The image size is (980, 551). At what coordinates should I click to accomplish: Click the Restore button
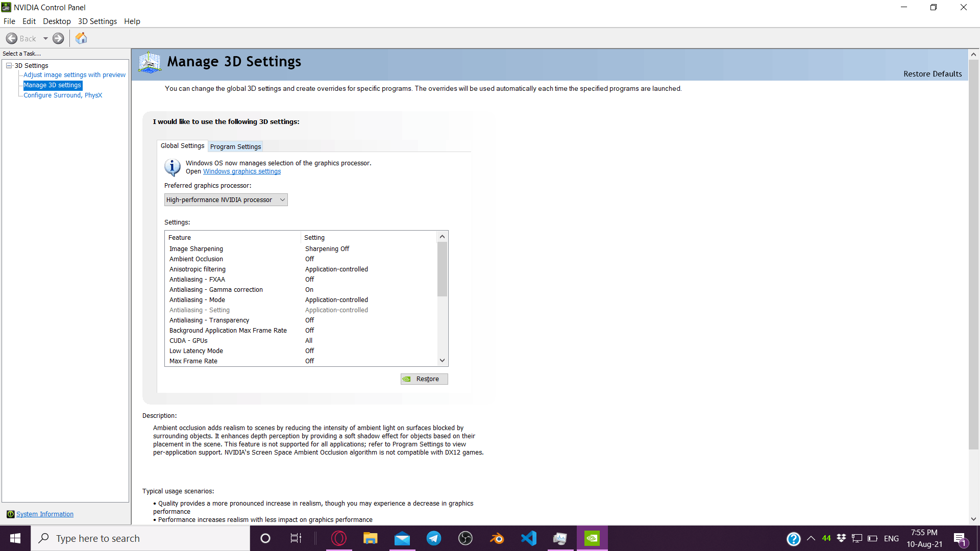pos(424,379)
